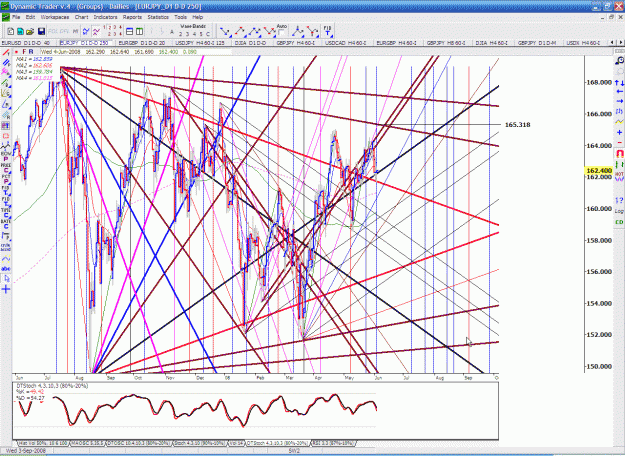This screenshot has width=625, height=456.
Task: Click the new blank chart page icon
Action: click(11, 31)
